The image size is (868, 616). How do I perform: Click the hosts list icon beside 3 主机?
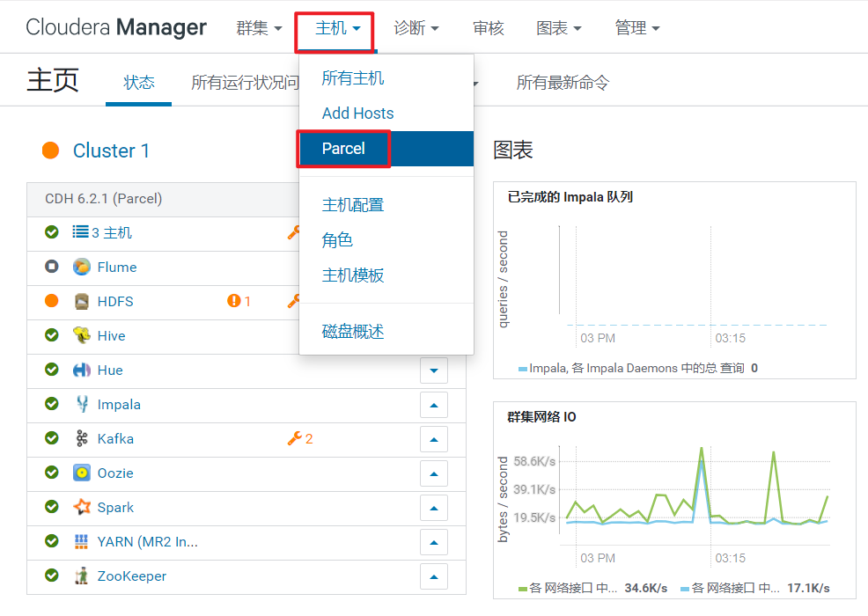click(80, 231)
